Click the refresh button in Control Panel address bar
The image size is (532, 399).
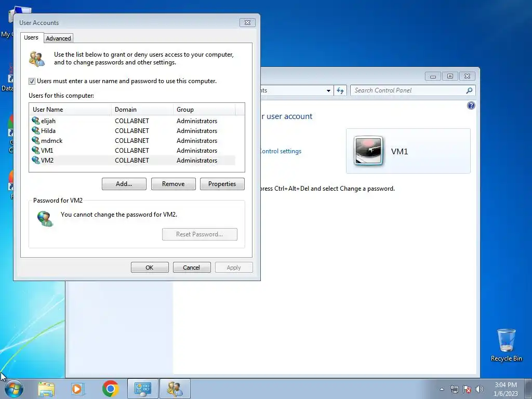pyautogui.click(x=340, y=90)
